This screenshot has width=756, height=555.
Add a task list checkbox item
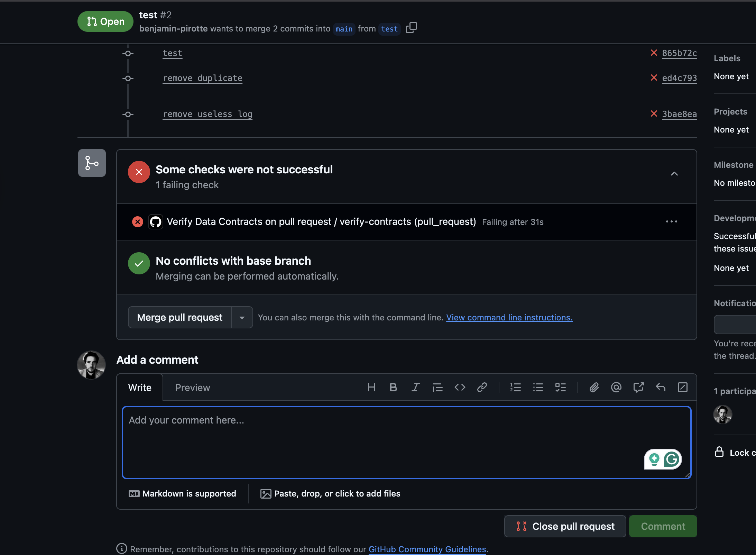coord(560,387)
